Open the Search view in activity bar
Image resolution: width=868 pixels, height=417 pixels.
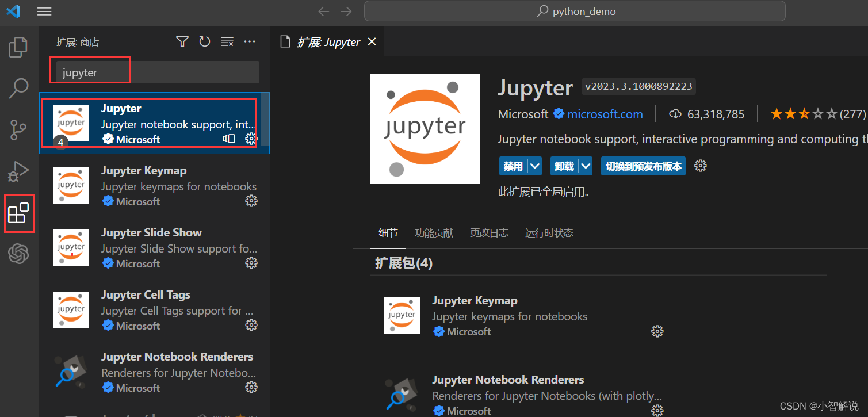[18, 88]
